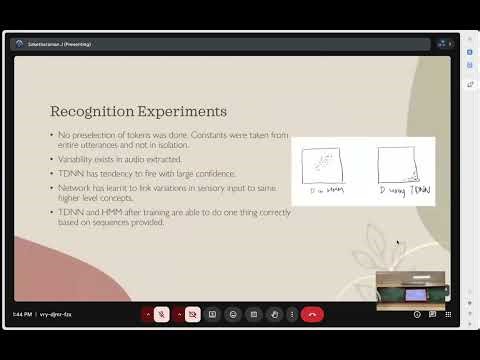Open the chat panel
480x360 pixels.
(432, 314)
